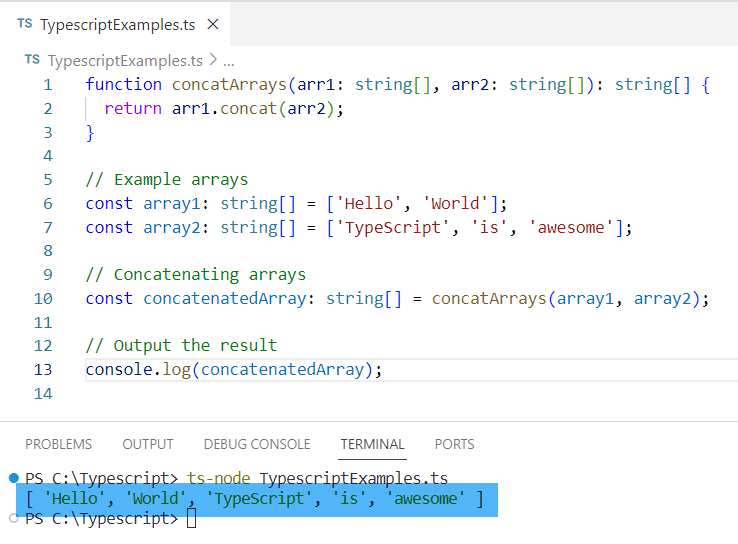Click line number 10 in the gutter

(x=43, y=298)
